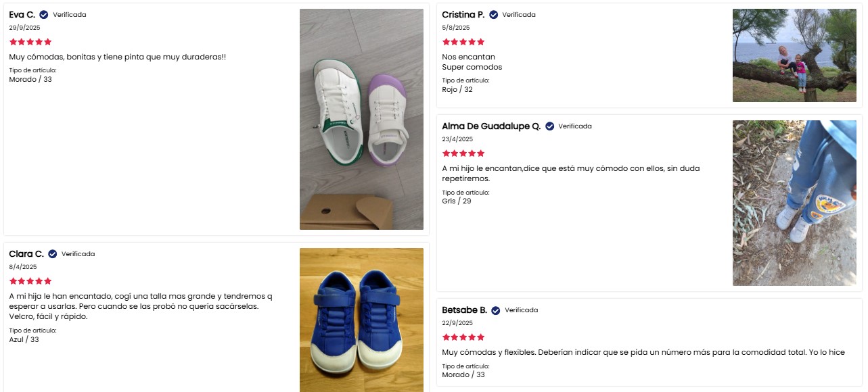Click the verified checkmark beside Cristina P.
This screenshot has width=868, height=392.
(493, 14)
